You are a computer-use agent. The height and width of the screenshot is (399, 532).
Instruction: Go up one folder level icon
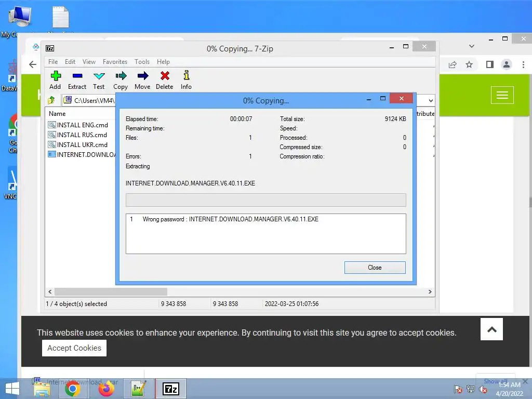51,100
